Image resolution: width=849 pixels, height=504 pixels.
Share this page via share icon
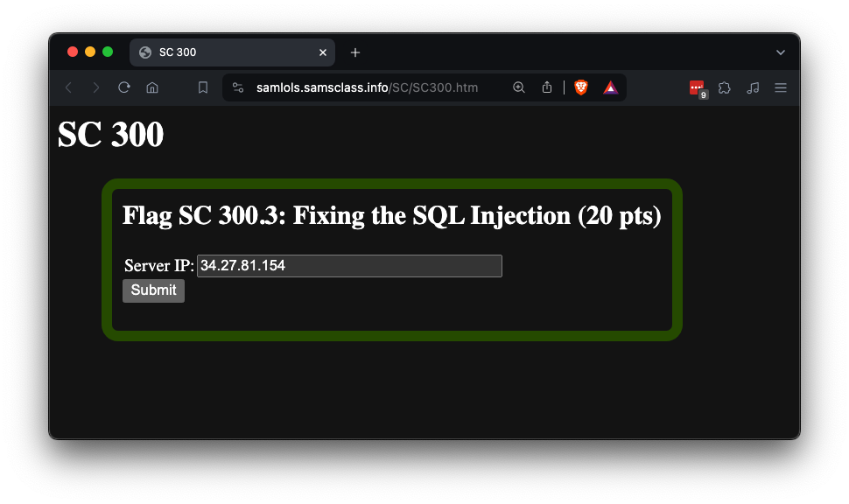(547, 87)
